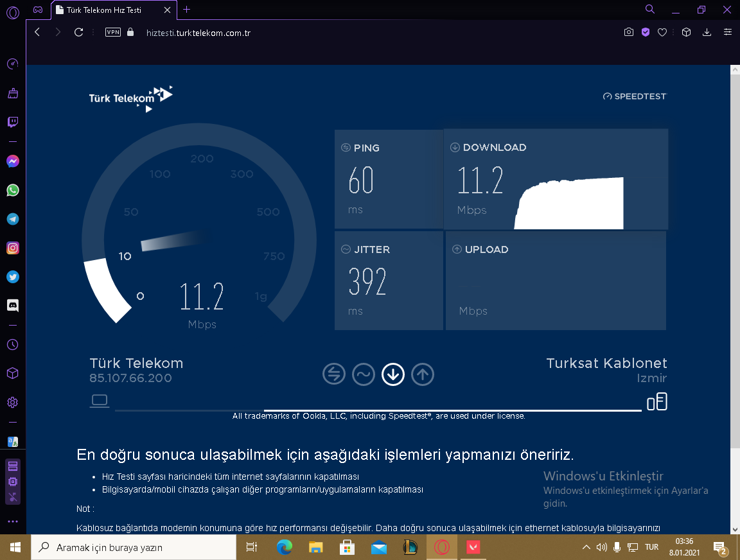The image size is (740, 560).
Task: Click the hiztesti.turktelekom.com.tr address bar
Action: coord(198,33)
